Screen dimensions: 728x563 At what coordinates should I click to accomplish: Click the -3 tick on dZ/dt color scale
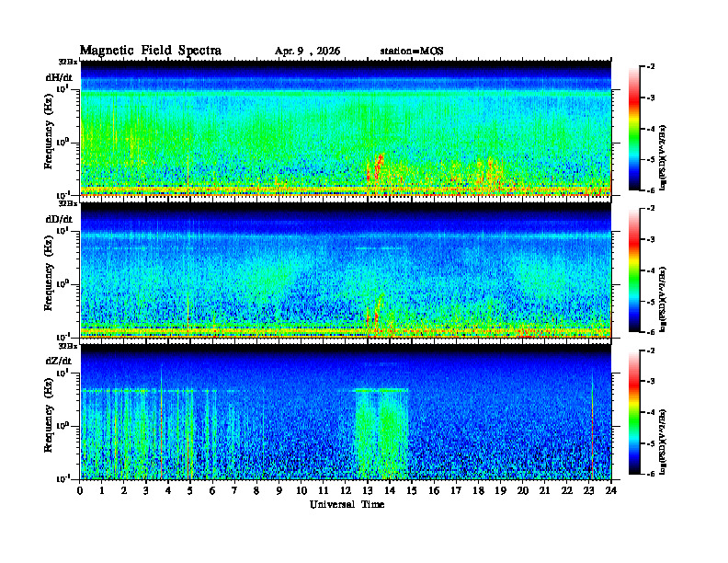[651, 381]
